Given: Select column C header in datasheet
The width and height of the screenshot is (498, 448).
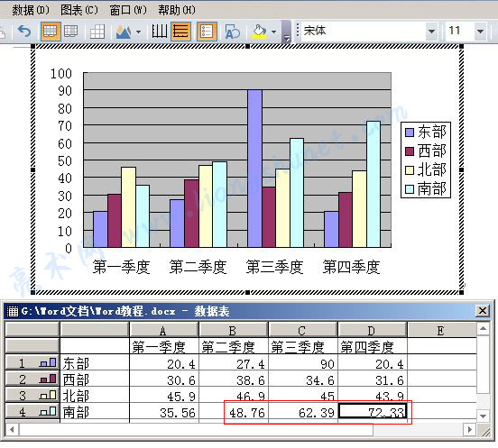Looking at the screenshot, I should pos(302,330).
